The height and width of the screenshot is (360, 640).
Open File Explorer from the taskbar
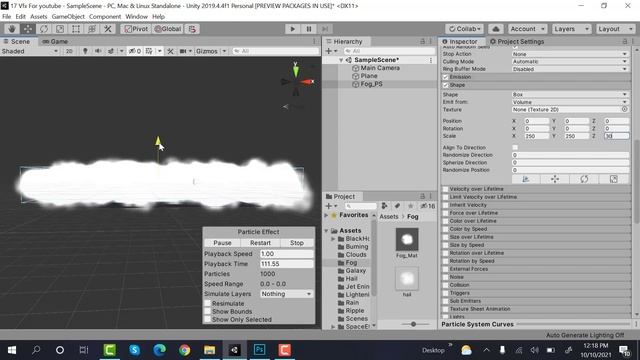209,350
